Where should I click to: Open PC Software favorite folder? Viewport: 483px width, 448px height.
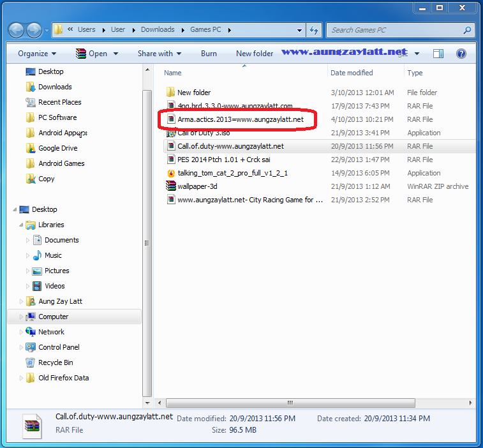(57, 117)
